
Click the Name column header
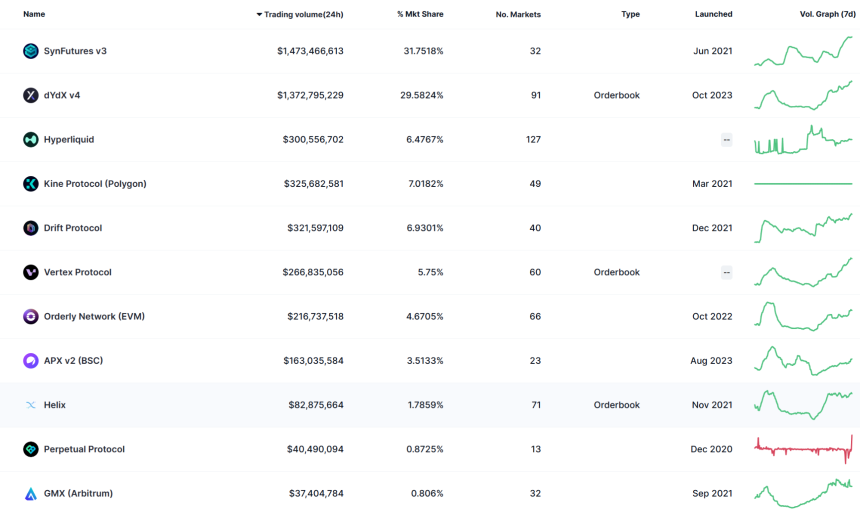click(34, 14)
